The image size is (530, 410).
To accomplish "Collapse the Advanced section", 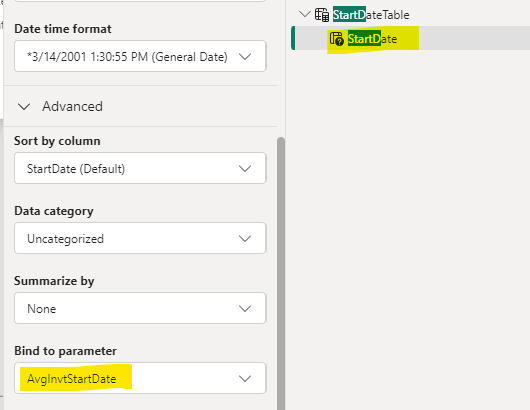I will tap(24, 107).
